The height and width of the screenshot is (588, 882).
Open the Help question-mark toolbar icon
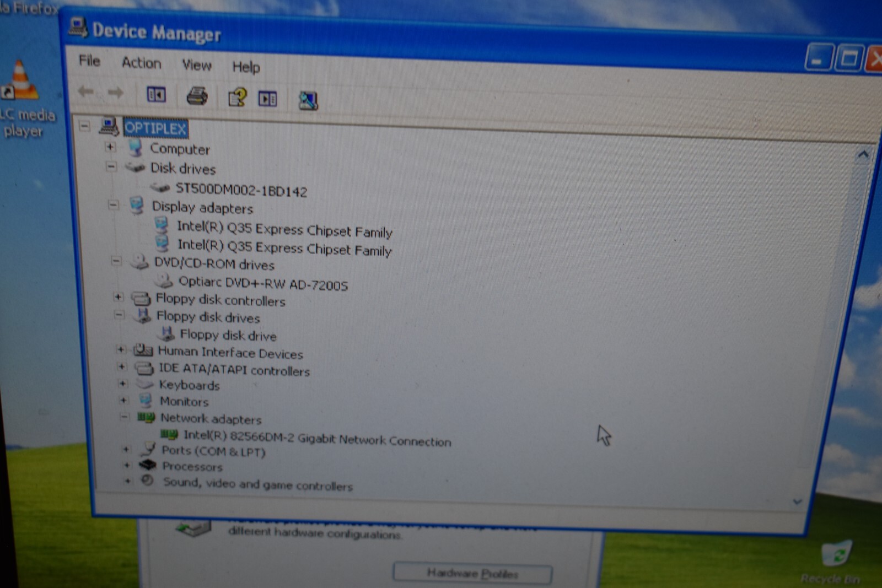pyautogui.click(x=238, y=98)
